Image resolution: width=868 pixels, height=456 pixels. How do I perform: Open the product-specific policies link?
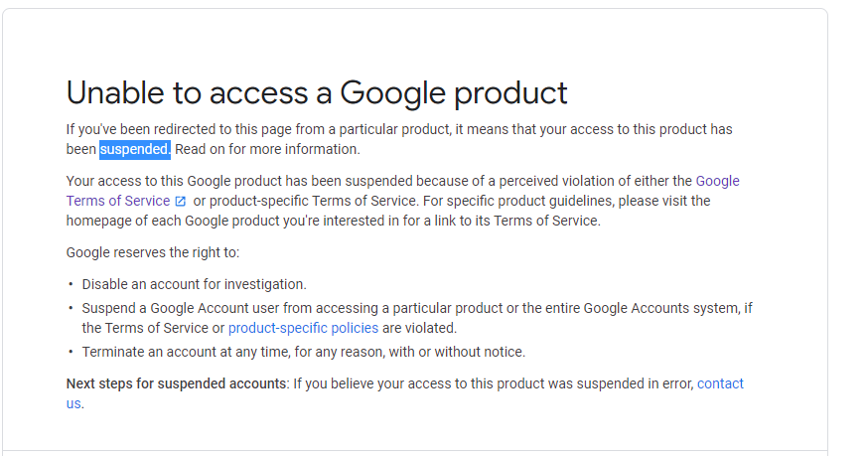pyautogui.click(x=303, y=328)
